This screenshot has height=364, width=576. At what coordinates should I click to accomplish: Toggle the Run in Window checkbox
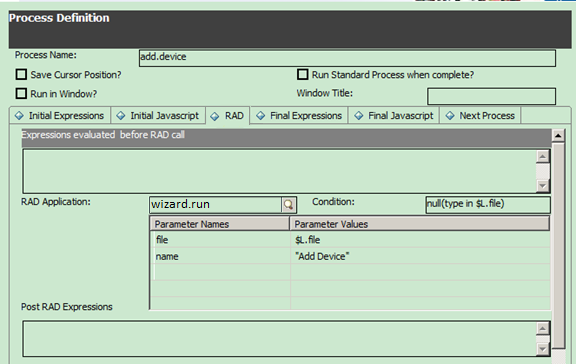point(21,94)
